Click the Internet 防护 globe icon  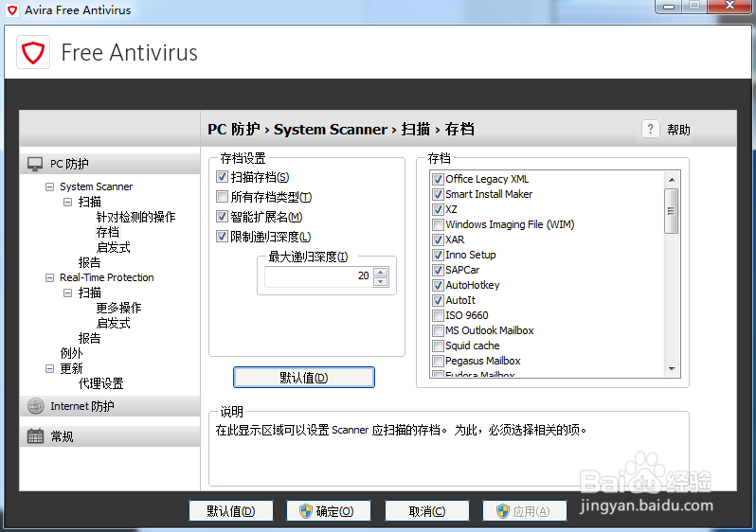[35, 406]
